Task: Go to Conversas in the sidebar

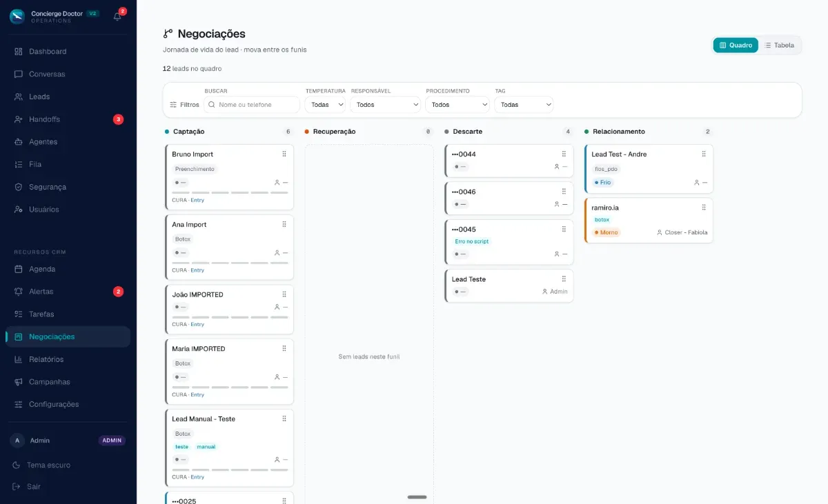Action: tap(68, 74)
